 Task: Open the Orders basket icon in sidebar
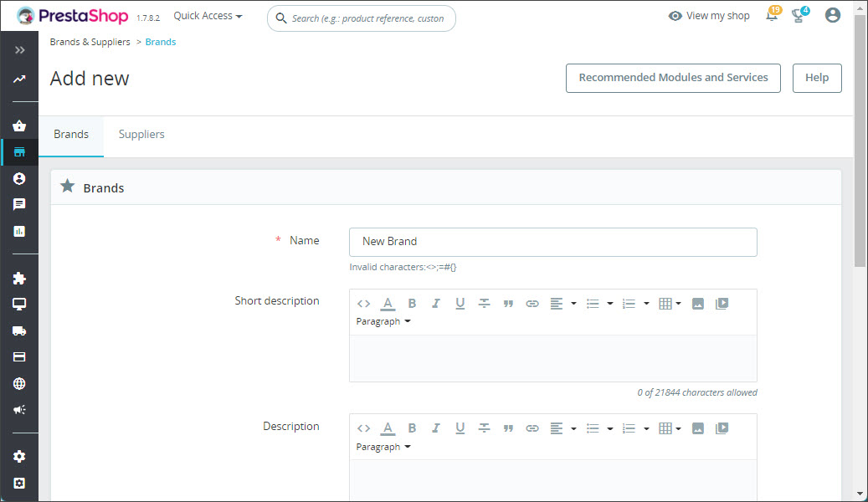(19, 125)
